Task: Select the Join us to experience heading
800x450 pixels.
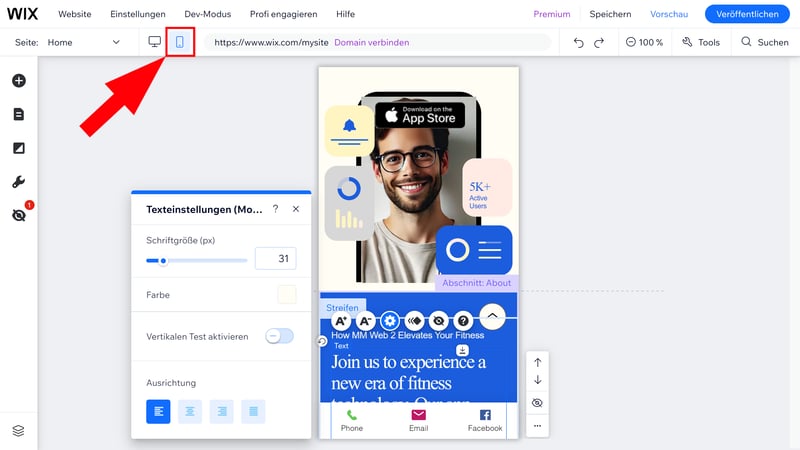Action: pos(409,372)
